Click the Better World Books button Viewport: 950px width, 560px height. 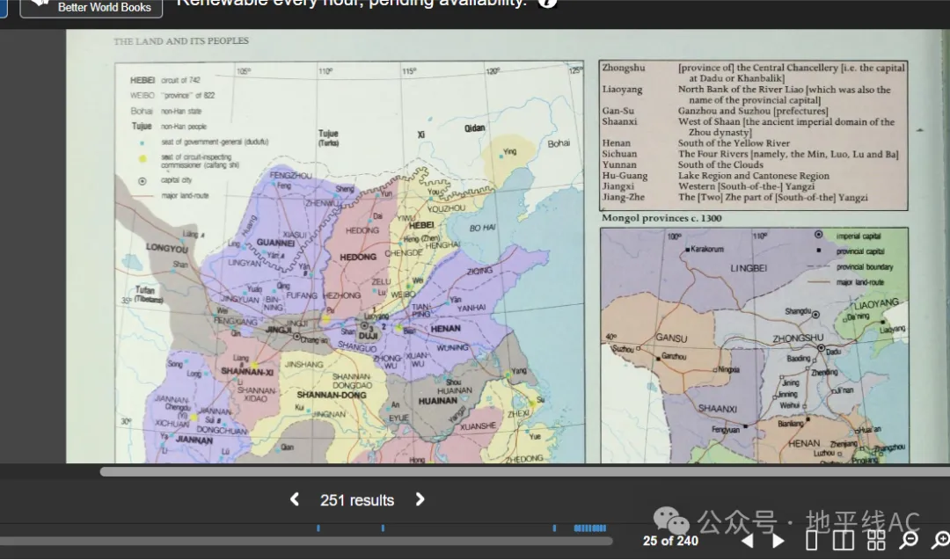coord(91,7)
